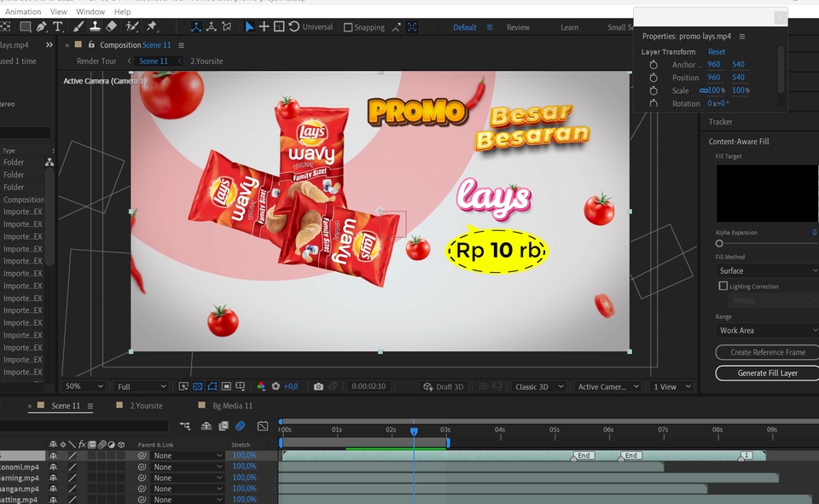This screenshot has height=504, width=819.
Task: Choose the Position gizmo icon
Action: click(264, 26)
